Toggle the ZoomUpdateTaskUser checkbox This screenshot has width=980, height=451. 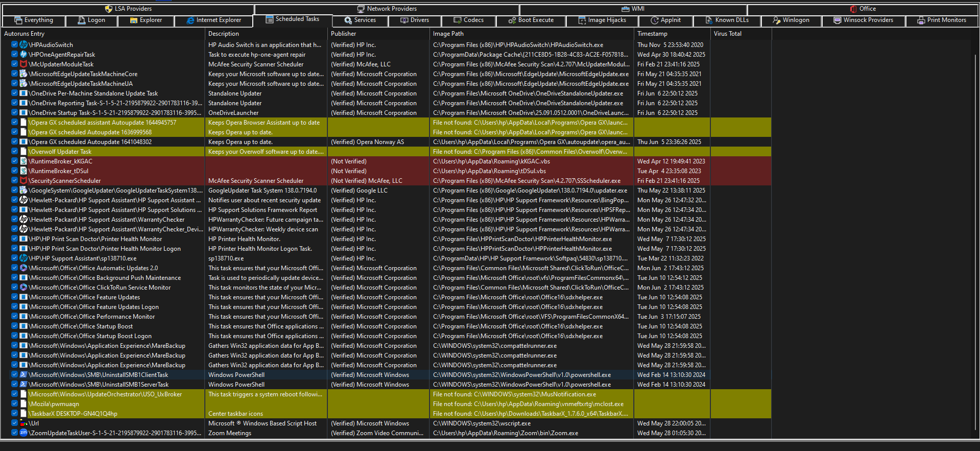(15, 433)
